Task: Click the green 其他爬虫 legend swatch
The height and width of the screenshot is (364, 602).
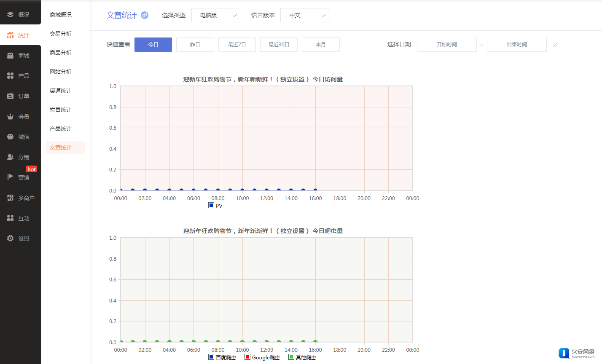Action: click(x=291, y=357)
